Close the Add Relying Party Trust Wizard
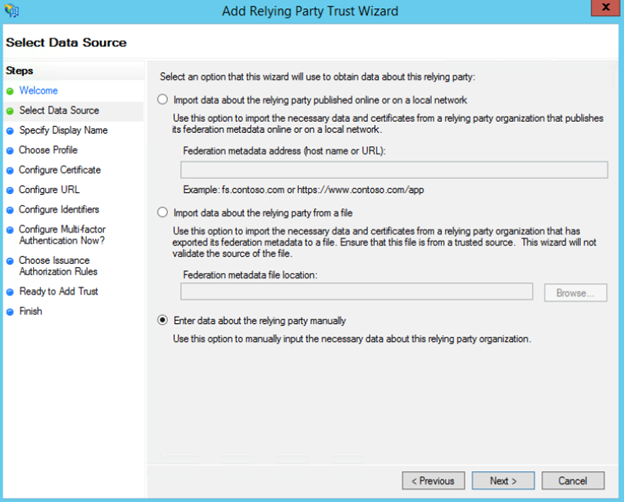 [x=603, y=10]
